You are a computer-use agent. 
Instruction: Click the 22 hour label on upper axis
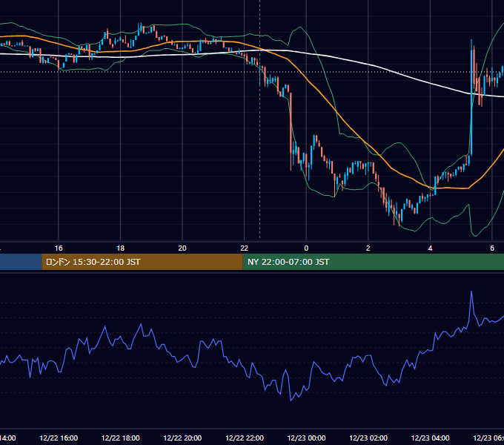(x=245, y=248)
